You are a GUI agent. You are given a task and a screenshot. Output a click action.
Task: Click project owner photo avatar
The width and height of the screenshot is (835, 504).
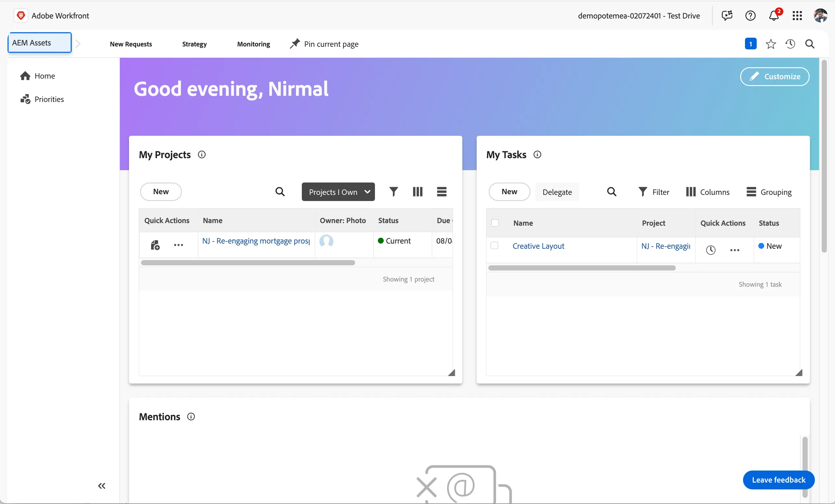[x=326, y=241]
